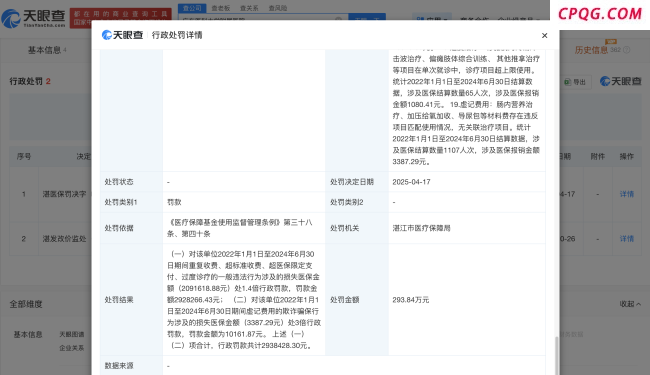
Task: Click the 天眼查 logo beside the export button
Action: pos(620,82)
